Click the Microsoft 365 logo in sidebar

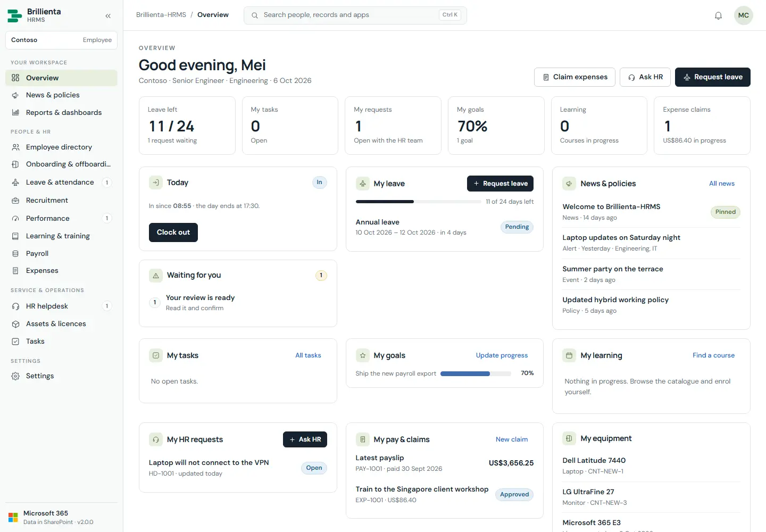pyautogui.click(x=13, y=517)
